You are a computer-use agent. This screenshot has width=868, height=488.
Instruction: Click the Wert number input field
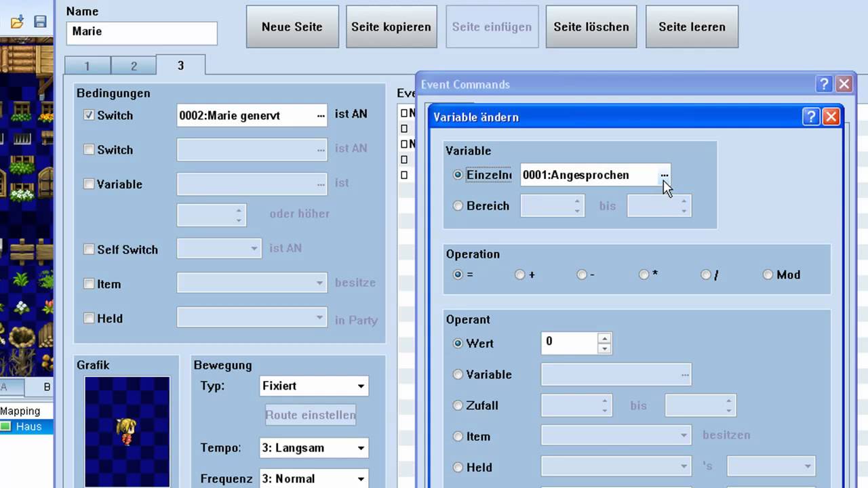click(x=570, y=342)
